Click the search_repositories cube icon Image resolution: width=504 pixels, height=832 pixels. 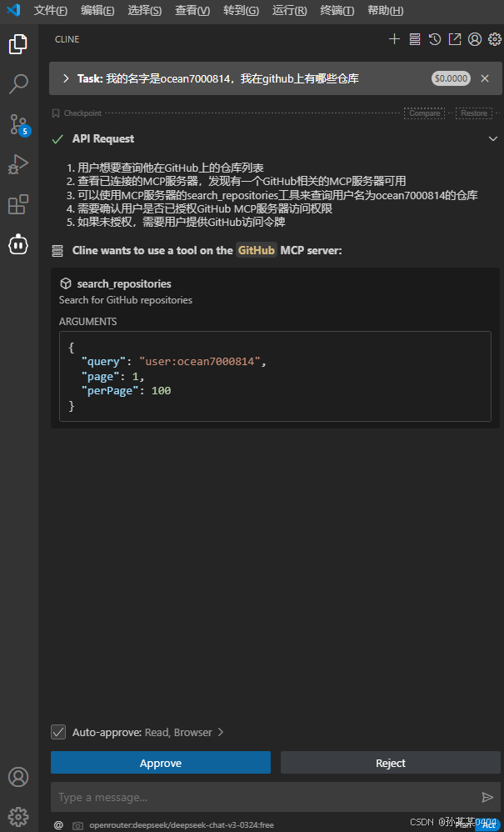tap(65, 284)
